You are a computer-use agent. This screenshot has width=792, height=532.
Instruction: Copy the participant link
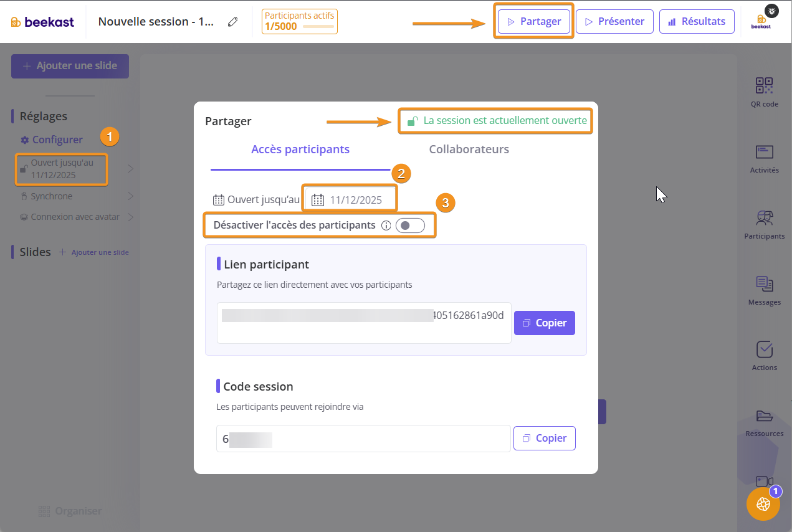tap(544, 323)
